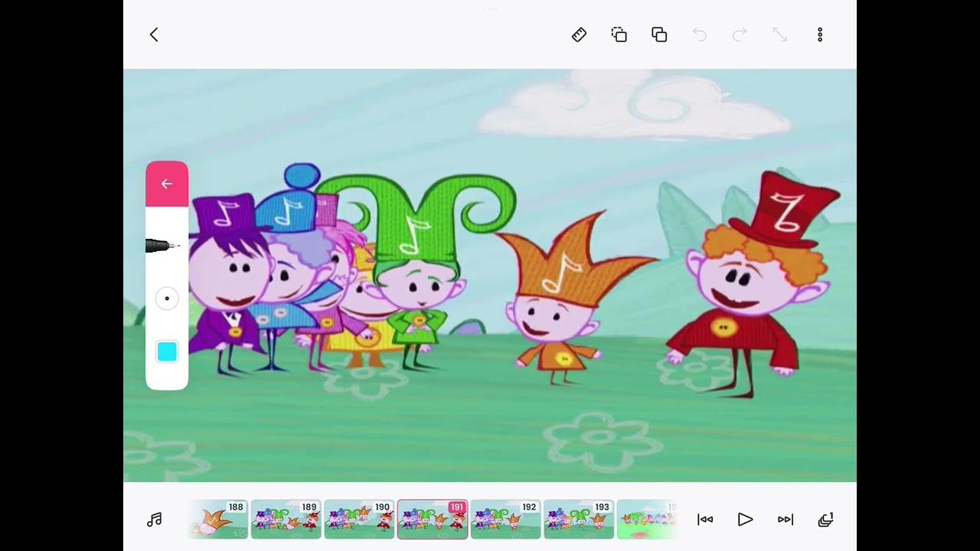Play the animation
Viewport: 980px width, 551px height.
[x=745, y=520]
